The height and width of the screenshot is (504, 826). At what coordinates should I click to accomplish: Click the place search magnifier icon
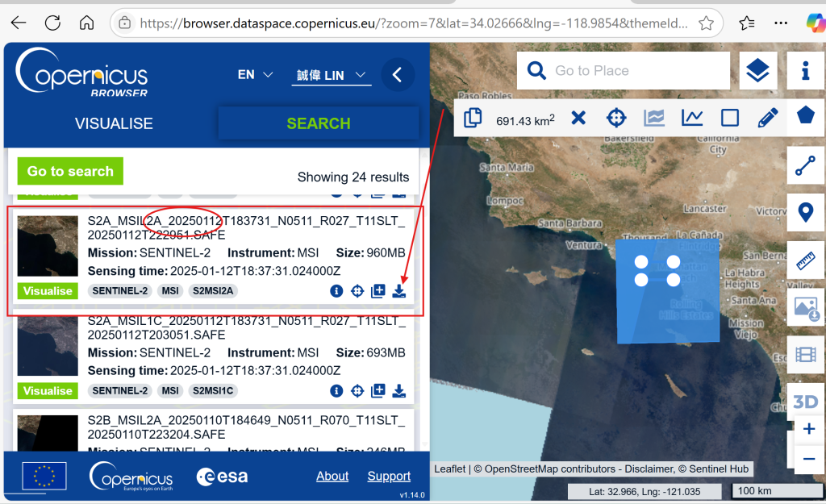[536, 71]
